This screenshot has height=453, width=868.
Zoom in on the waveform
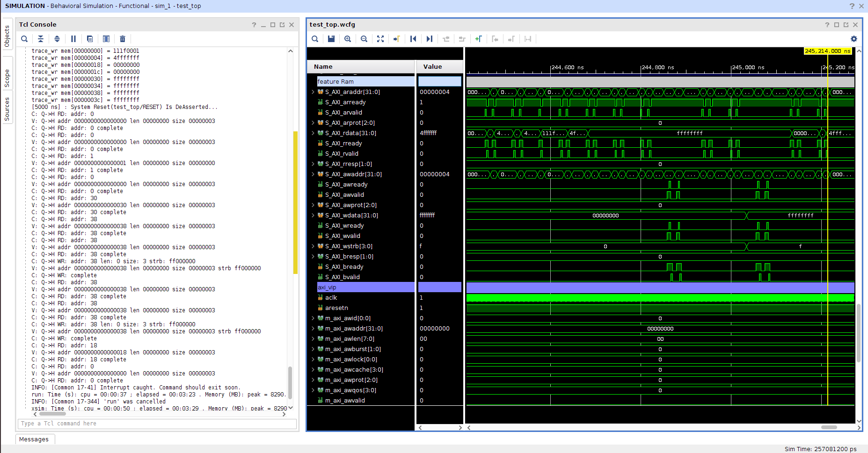pyautogui.click(x=348, y=39)
